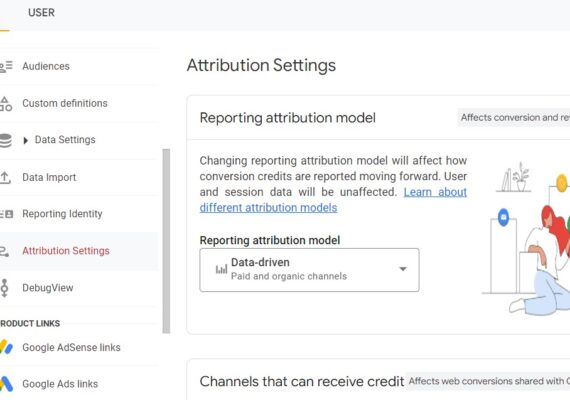Click the Audiences icon in sidebar
This screenshot has width=570, height=400.
coord(6,66)
